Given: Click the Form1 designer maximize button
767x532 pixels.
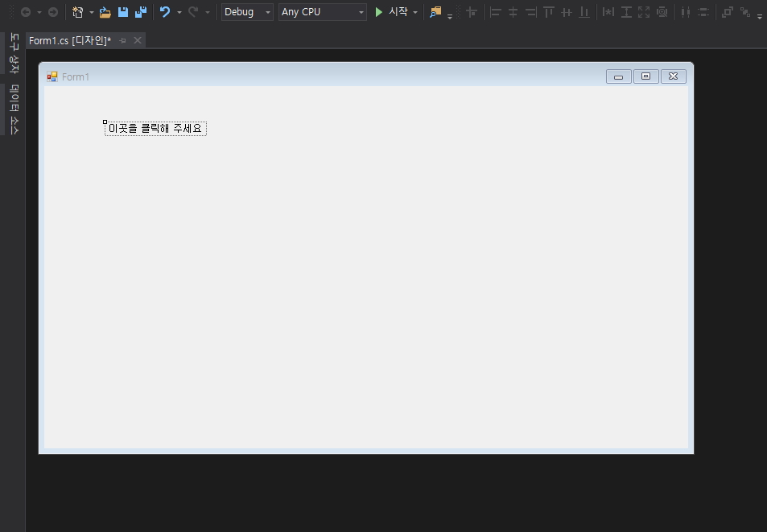Looking at the screenshot, I should click(x=645, y=76).
